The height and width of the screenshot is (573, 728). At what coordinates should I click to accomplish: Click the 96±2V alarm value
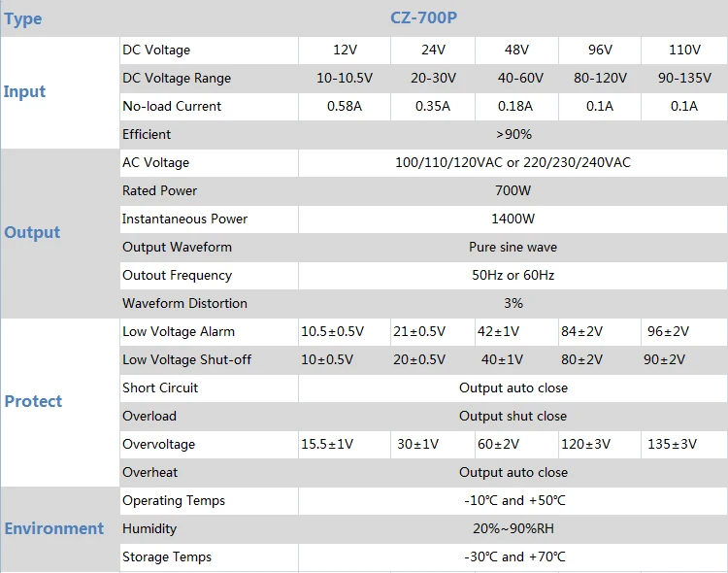point(669,331)
